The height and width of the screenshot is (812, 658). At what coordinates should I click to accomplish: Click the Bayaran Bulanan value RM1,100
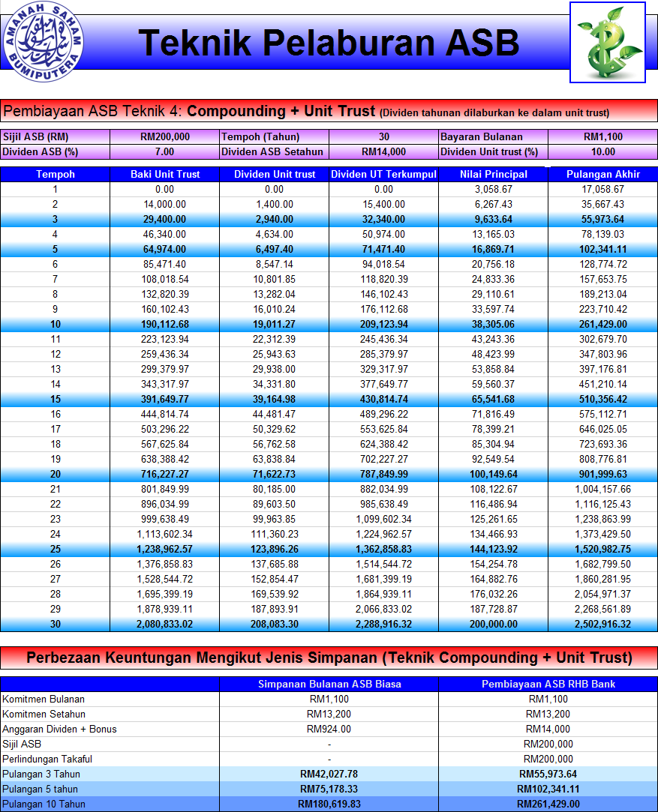coord(603,136)
